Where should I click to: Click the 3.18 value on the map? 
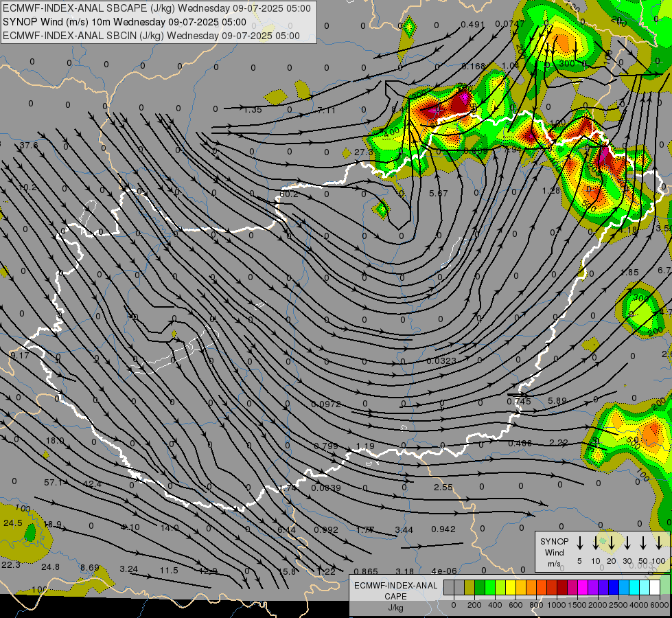click(x=404, y=572)
